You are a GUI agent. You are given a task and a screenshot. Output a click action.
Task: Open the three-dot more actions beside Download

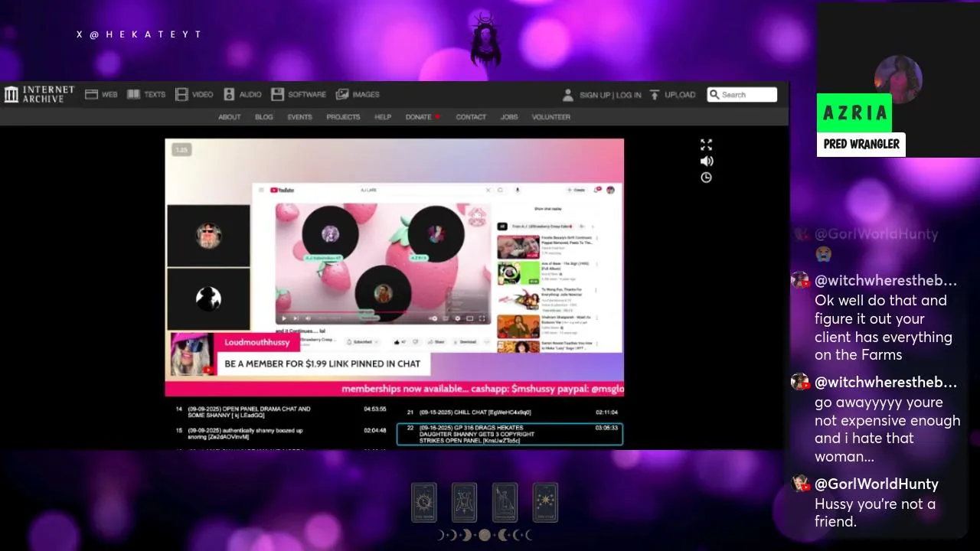(x=486, y=342)
